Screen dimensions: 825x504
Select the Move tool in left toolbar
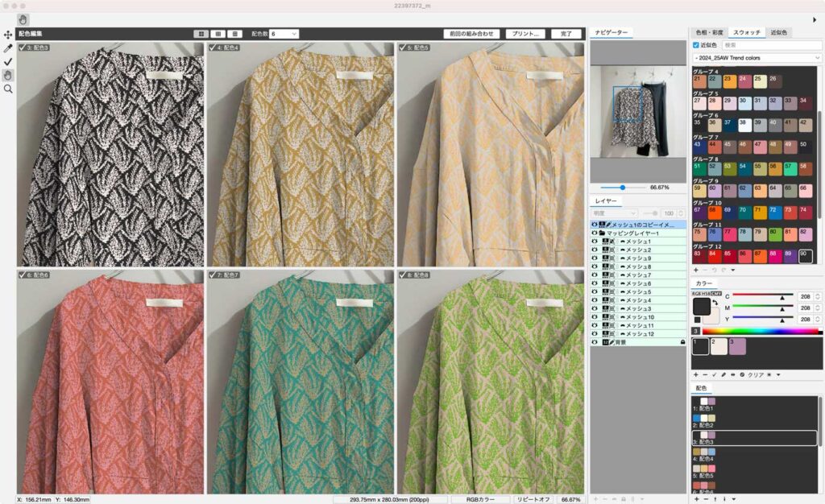pyautogui.click(x=8, y=35)
